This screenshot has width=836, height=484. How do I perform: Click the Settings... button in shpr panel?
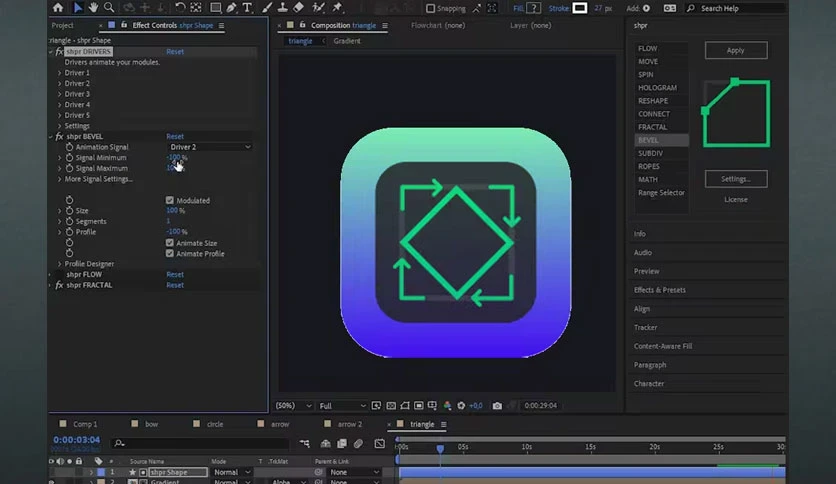coord(736,179)
